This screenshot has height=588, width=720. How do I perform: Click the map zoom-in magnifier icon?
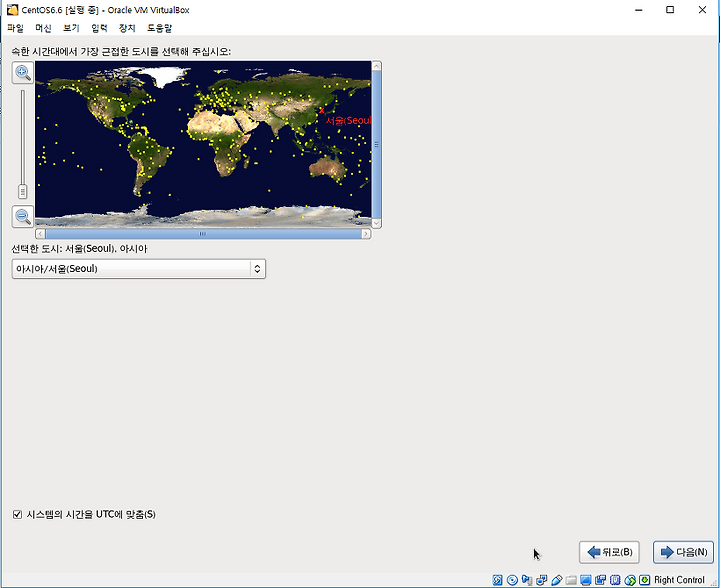click(22, 73)
